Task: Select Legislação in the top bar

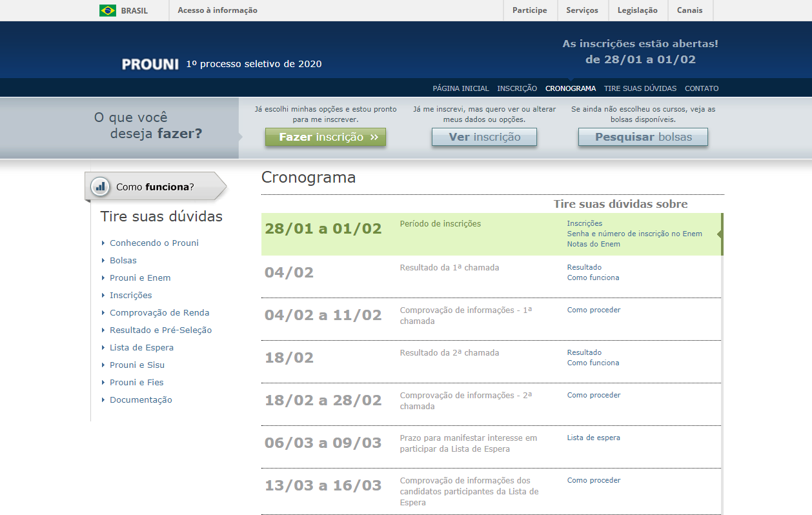Action: coord(637,10)
